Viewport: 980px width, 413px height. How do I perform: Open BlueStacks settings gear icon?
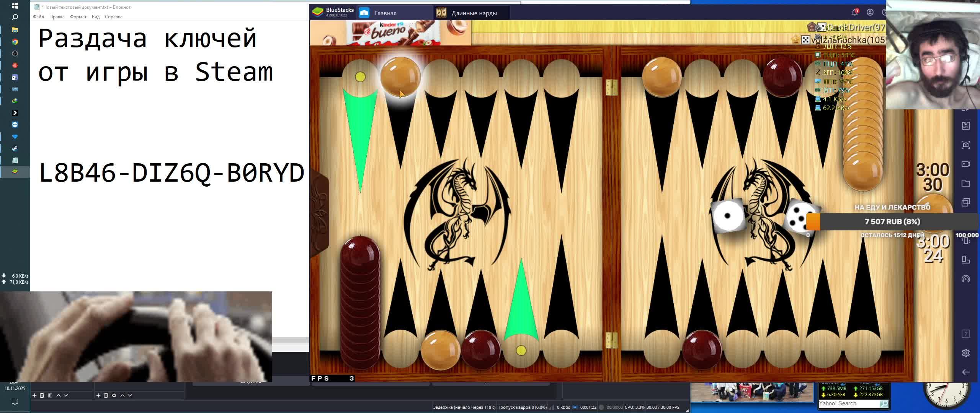click(965, 353)
